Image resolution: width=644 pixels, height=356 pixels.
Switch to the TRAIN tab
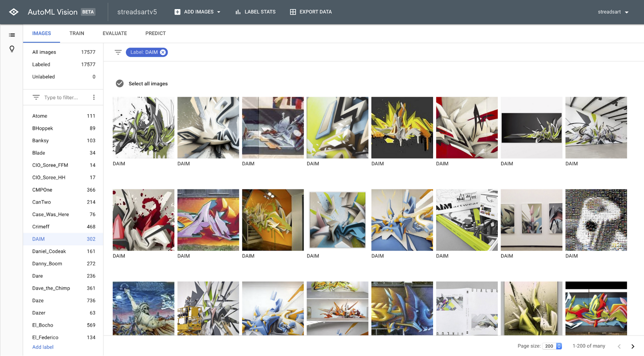point(77,33)
